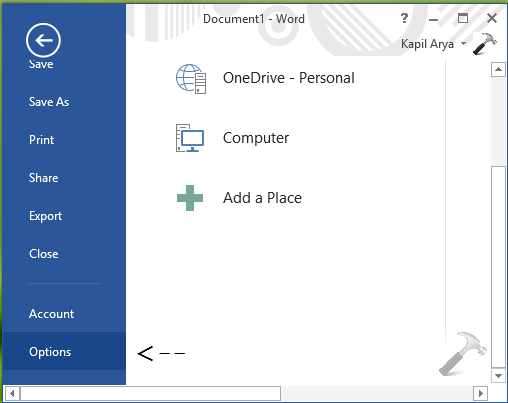508x403 pixels.
Task: Click vertical scrollbar down arrow
Action: [498, 376]
